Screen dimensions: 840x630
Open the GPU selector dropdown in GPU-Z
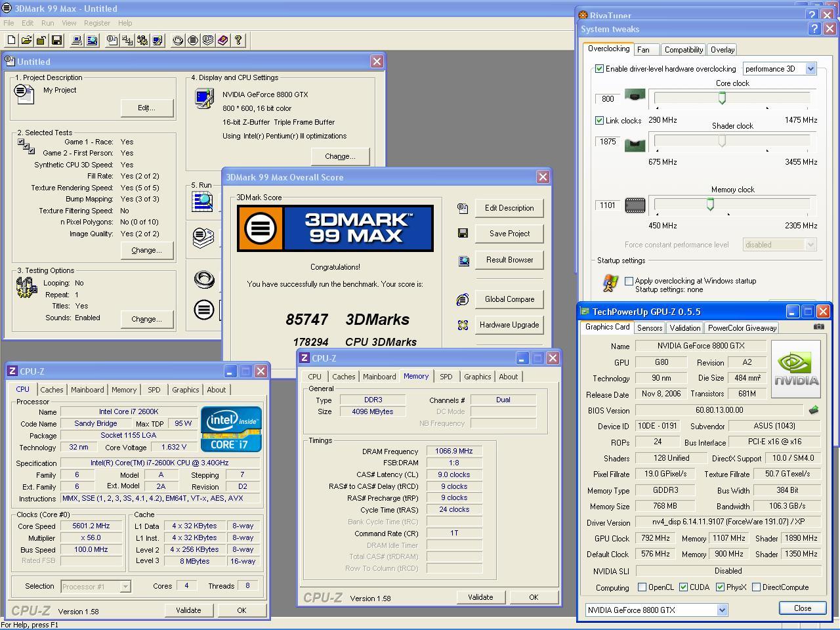[x=656, y=610]
